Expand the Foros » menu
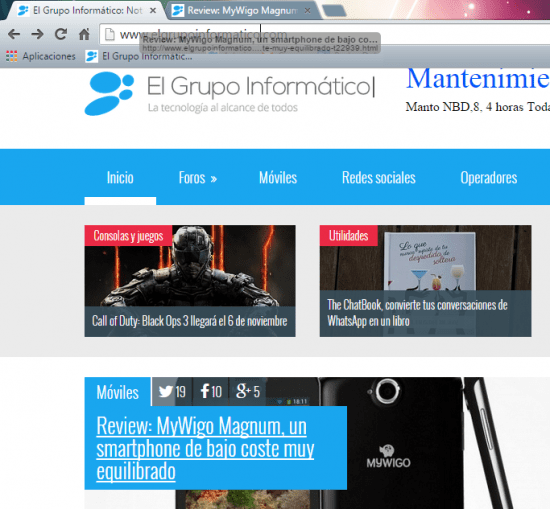 (198, 178)
